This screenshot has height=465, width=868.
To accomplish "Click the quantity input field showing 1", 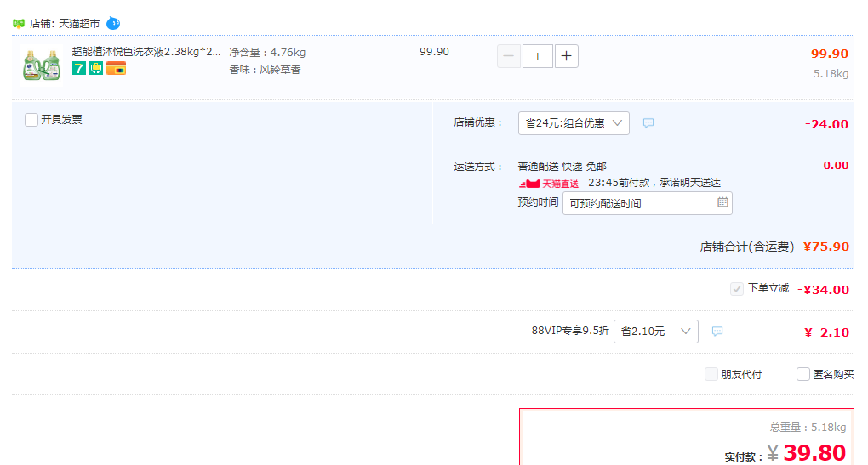I will (537, 56).
